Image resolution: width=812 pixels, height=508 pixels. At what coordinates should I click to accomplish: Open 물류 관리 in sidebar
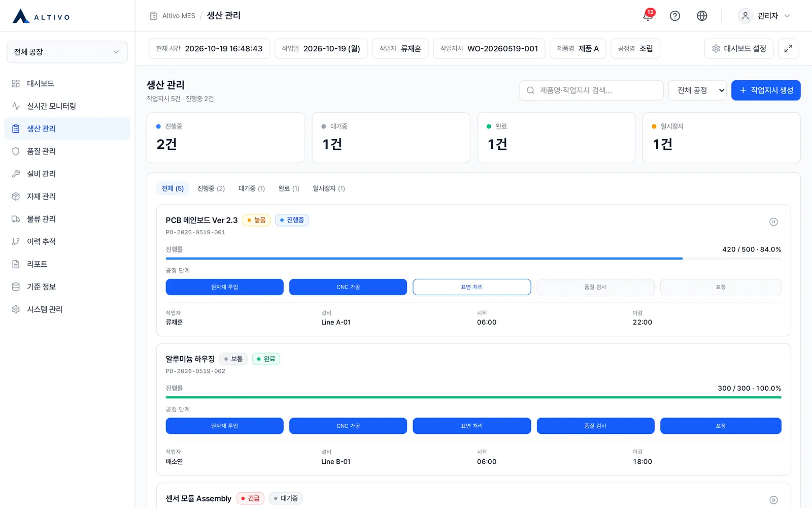[x=67, y=219]
